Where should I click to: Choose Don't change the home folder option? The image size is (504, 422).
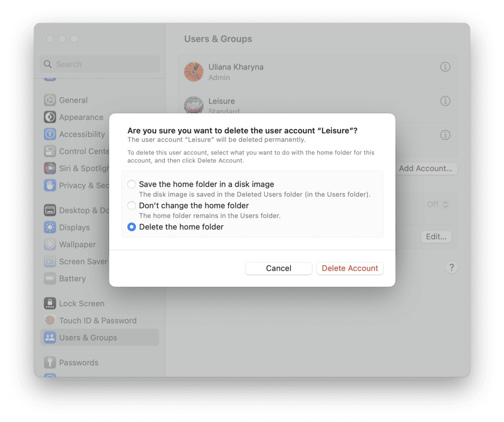[x=131, y=205]
